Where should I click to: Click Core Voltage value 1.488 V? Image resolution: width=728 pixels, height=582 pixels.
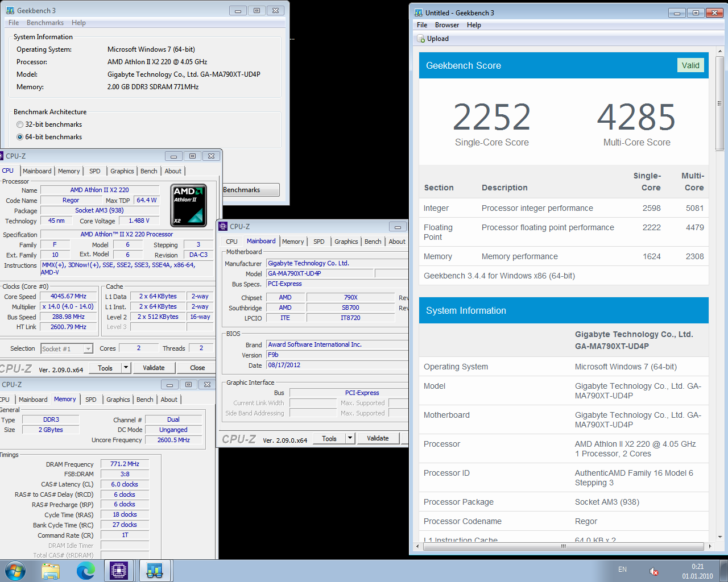point(139,221)
